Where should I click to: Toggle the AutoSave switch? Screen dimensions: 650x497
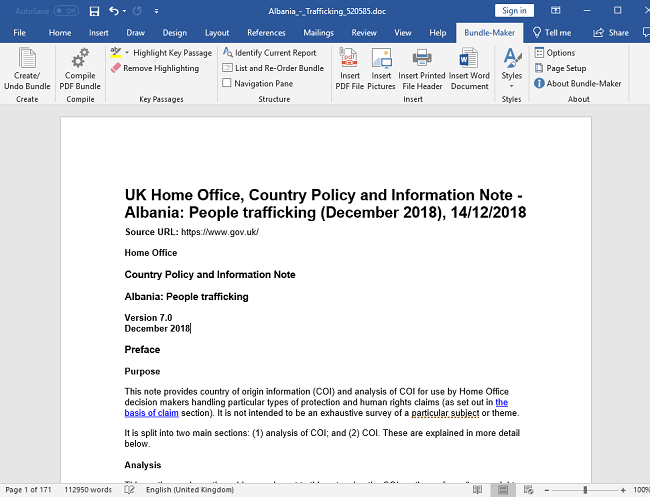click(66, 11)
